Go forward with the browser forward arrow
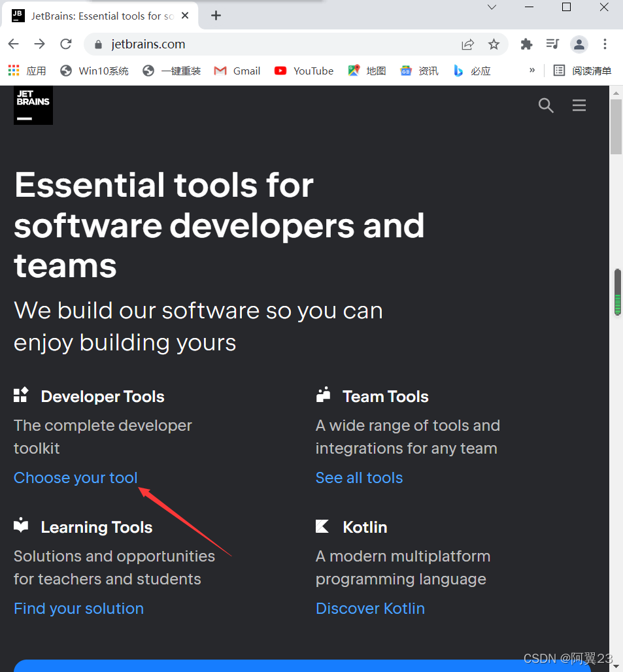 (x=39, y=44)
